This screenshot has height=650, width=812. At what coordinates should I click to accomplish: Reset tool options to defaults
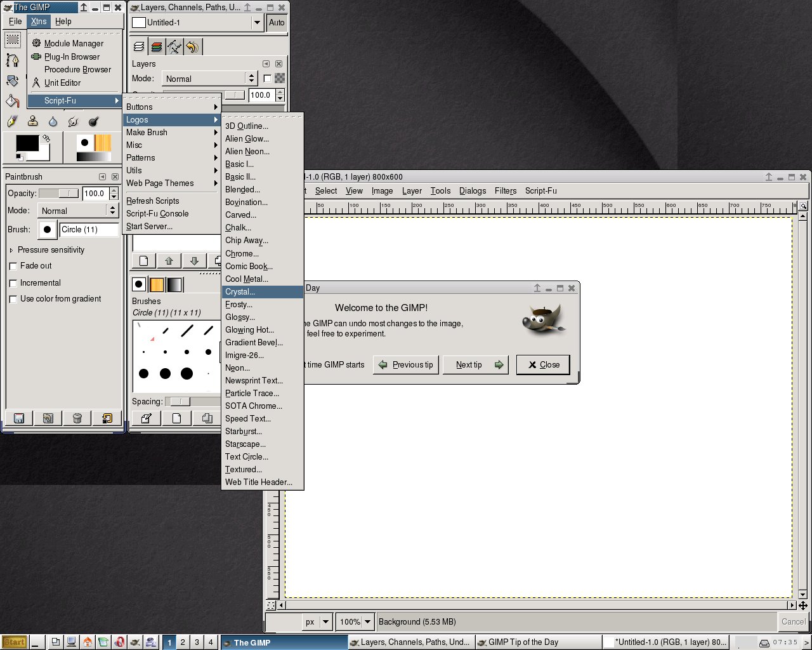pos(107,418)
